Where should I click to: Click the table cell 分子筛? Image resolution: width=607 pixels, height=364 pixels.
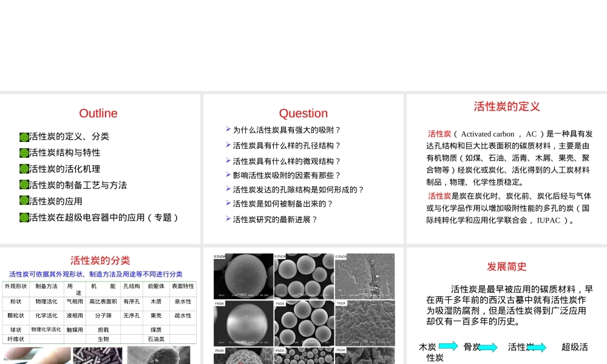click(x=103, y=315)
